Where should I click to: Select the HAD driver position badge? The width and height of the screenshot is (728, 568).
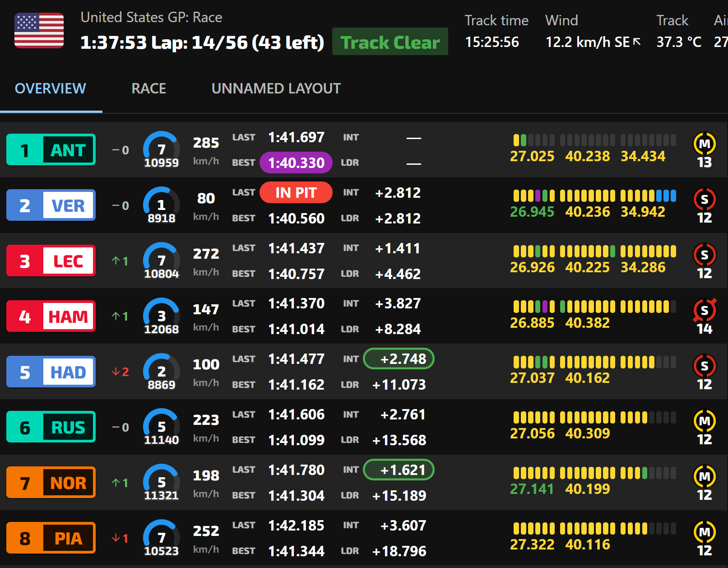(51, 372)
